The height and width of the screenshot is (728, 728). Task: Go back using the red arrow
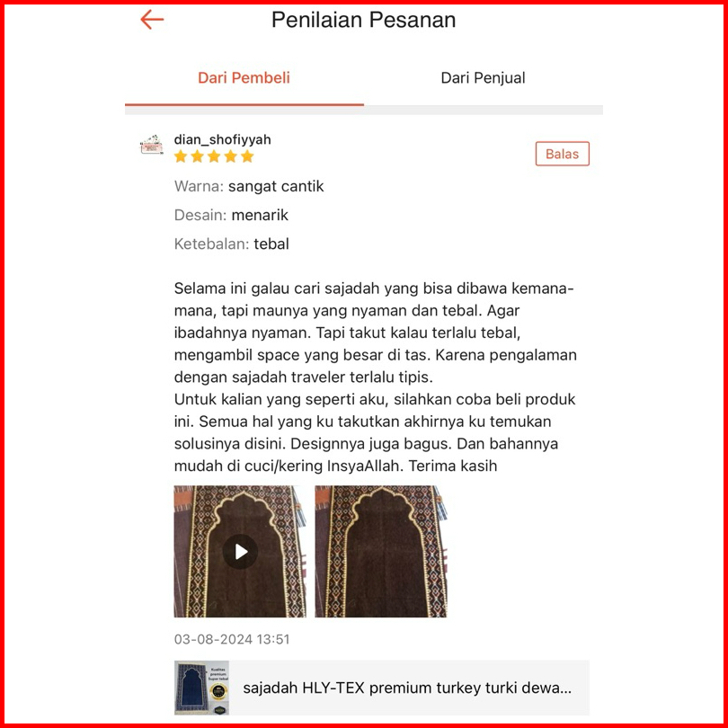point(152,20)
